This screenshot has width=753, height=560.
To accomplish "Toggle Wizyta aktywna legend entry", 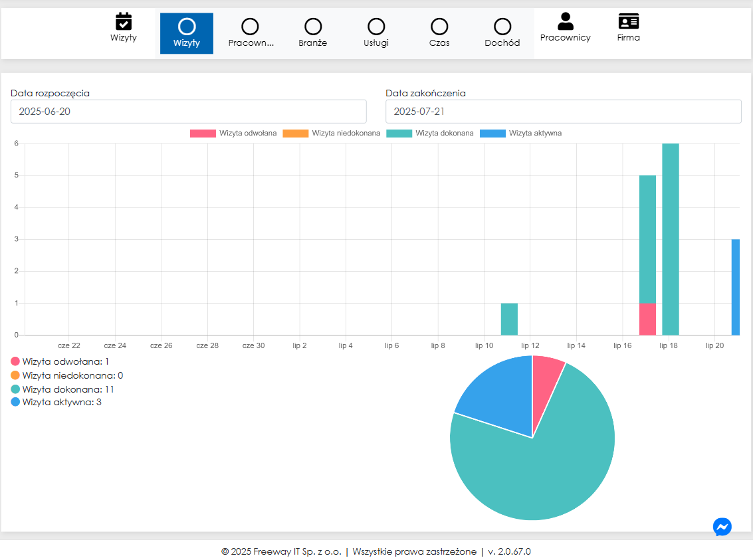I will coord(521,133).
